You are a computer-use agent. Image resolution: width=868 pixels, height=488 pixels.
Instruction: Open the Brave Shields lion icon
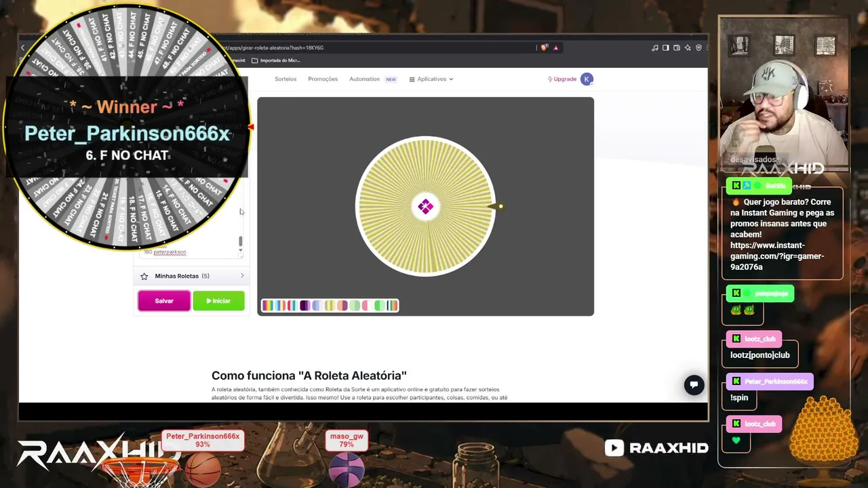(544, 47)
